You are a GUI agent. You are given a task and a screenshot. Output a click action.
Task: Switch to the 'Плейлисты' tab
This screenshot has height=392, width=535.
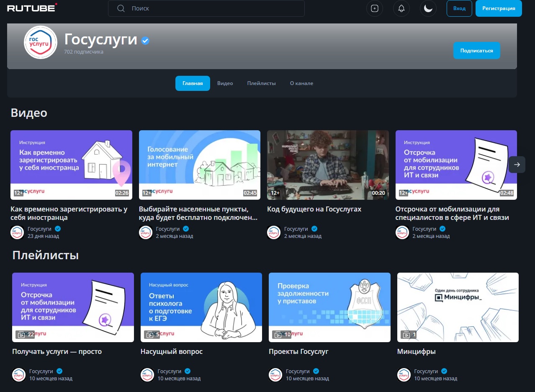click(261, 83)
